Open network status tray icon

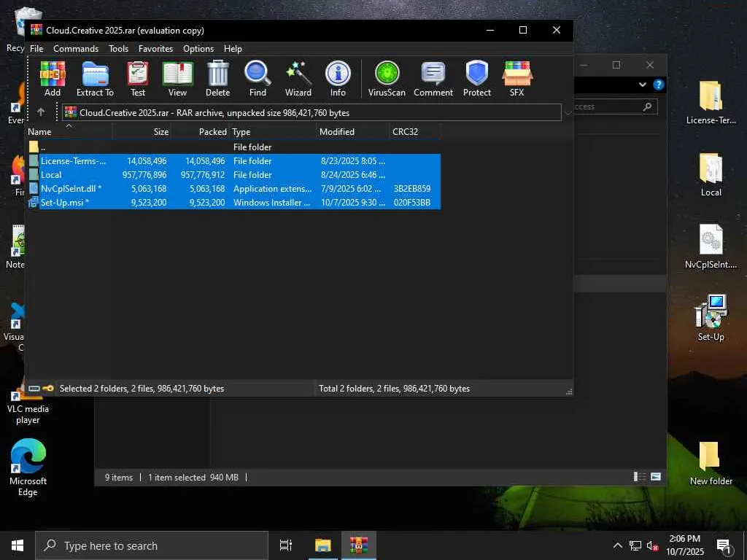coord(635,545)
